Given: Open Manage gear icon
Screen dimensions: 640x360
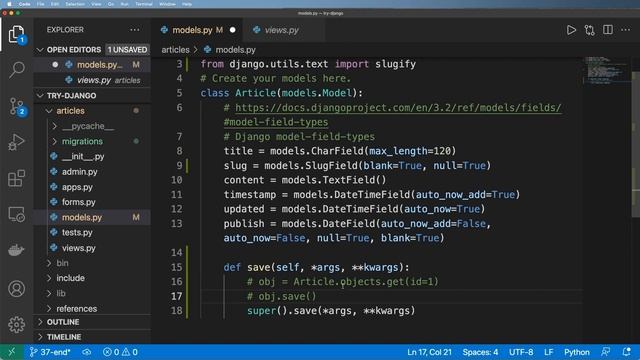Looking at the screenshot, I should pyautogui.click(x=16, y=324).
